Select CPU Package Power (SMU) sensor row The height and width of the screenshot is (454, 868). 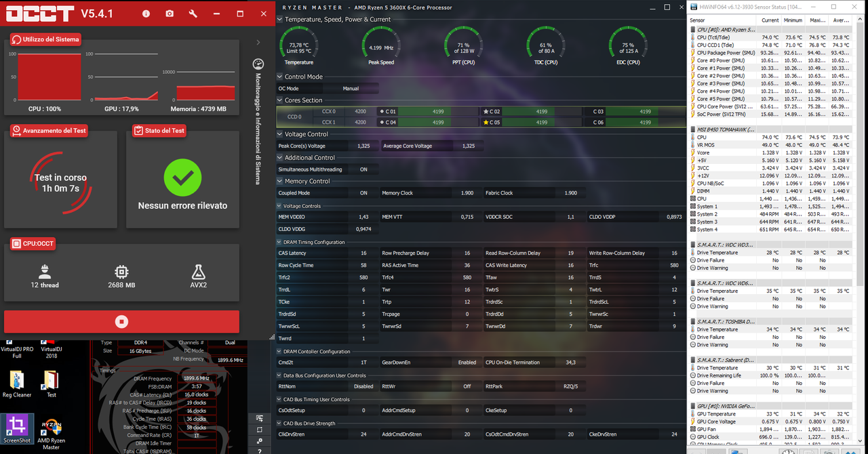769,53
